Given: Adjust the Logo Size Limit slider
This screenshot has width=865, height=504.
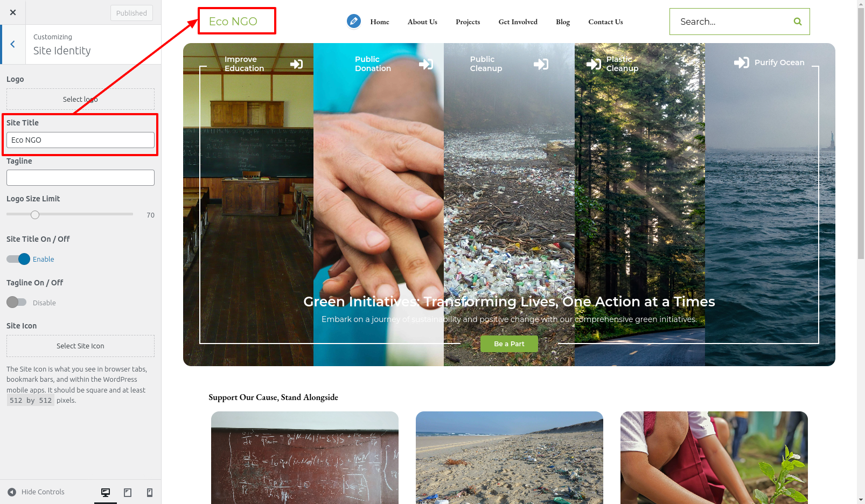Looking at the screenshot, I should click(x=35, y=215).
